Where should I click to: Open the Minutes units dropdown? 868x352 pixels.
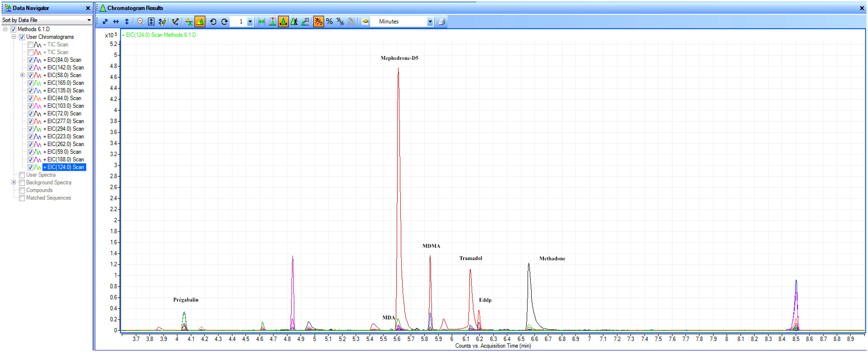point(430,22)
